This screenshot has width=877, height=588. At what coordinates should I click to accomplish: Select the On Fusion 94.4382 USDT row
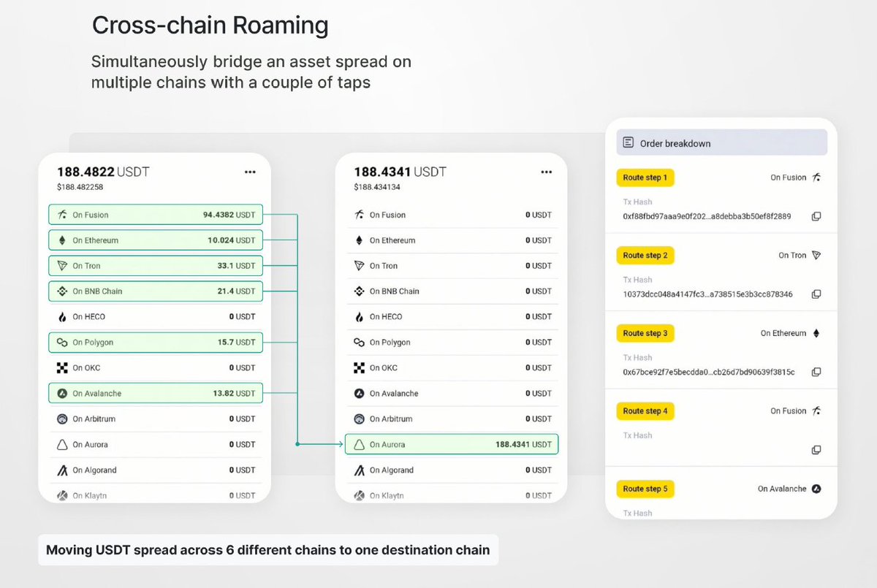tap(156, 215)
